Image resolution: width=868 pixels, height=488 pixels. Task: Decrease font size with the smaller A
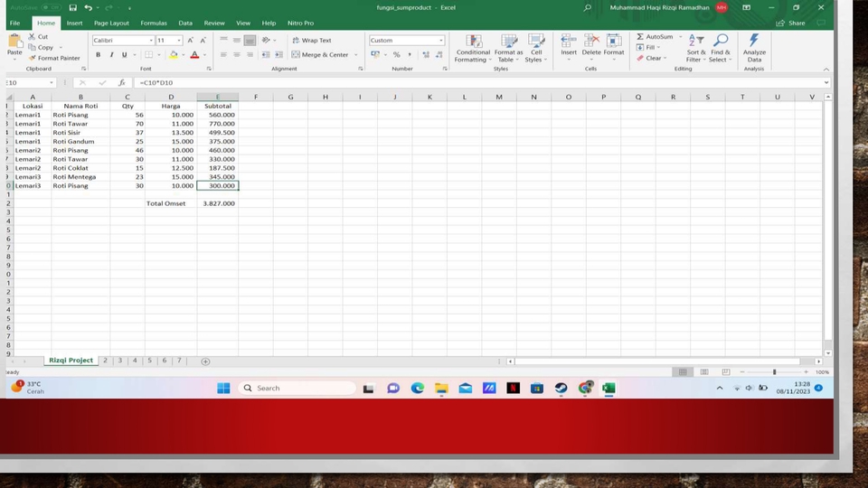(x=203, y=41)
